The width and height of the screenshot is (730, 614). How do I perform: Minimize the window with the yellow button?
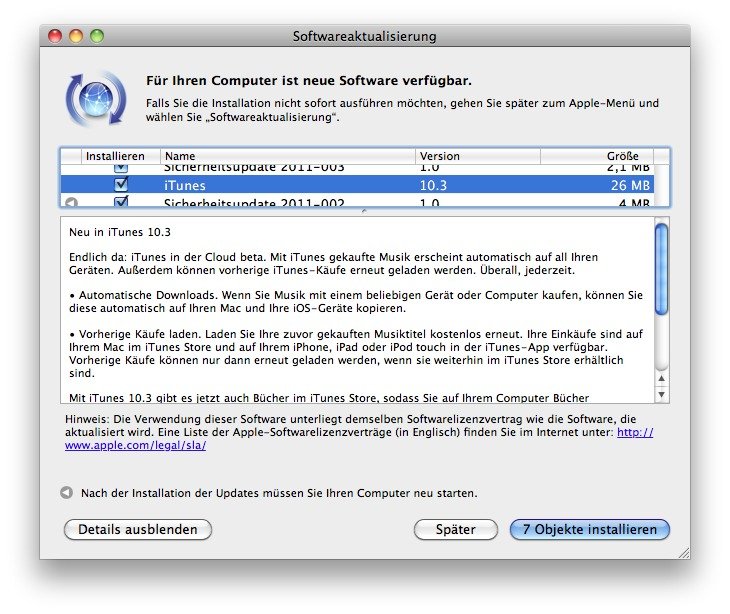[x=76, y=36]
